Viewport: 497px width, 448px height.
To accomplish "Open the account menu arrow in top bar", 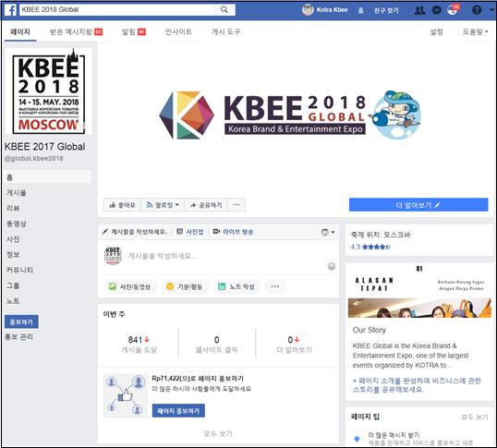I will pyautogui.click(x=492, y=10).
